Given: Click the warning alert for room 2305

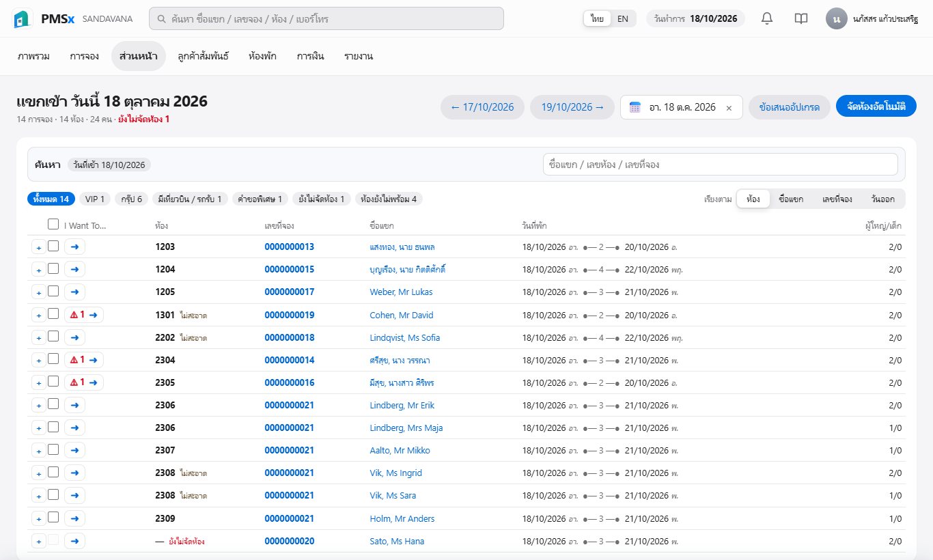Looking at the screenshot, I should [x=77, y=382].
